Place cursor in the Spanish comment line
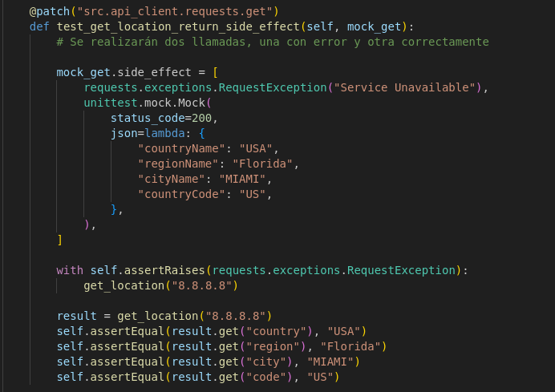555x392 pixels. pos(273,42)
